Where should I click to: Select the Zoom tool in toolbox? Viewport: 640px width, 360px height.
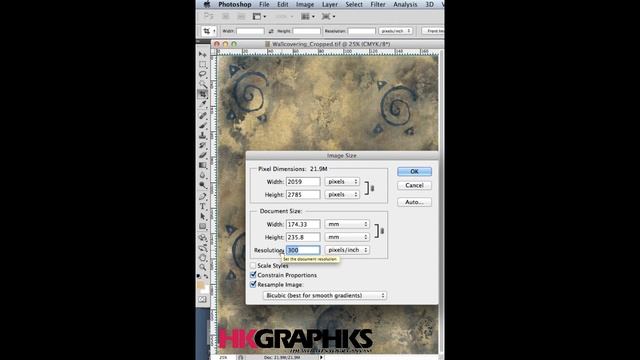pos(203,267)
